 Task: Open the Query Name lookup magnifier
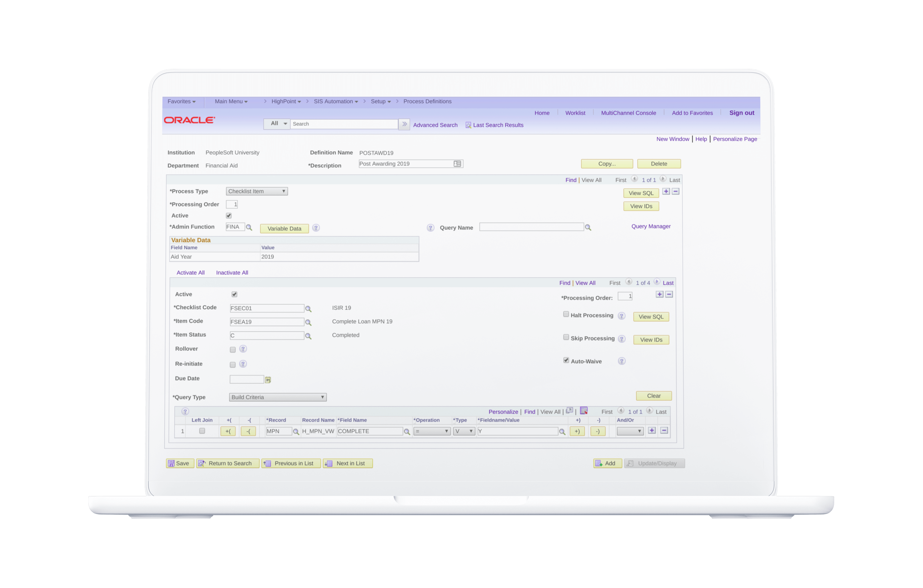588,228
